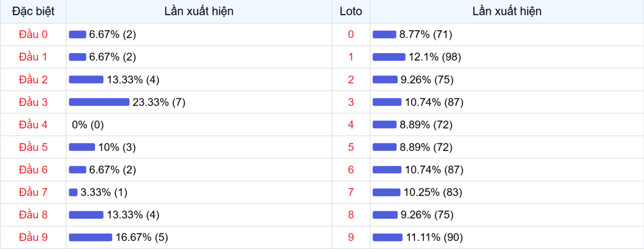
Task: Select the "Đầu 7" row label
Action: point(33,192)
